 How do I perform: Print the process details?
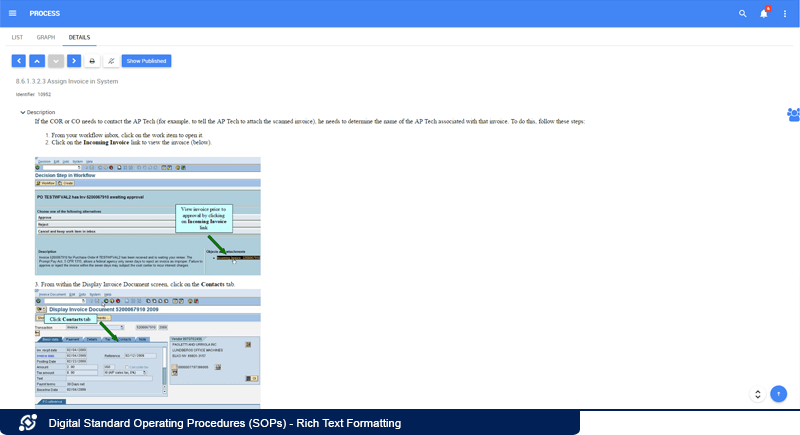coord(93,61)
